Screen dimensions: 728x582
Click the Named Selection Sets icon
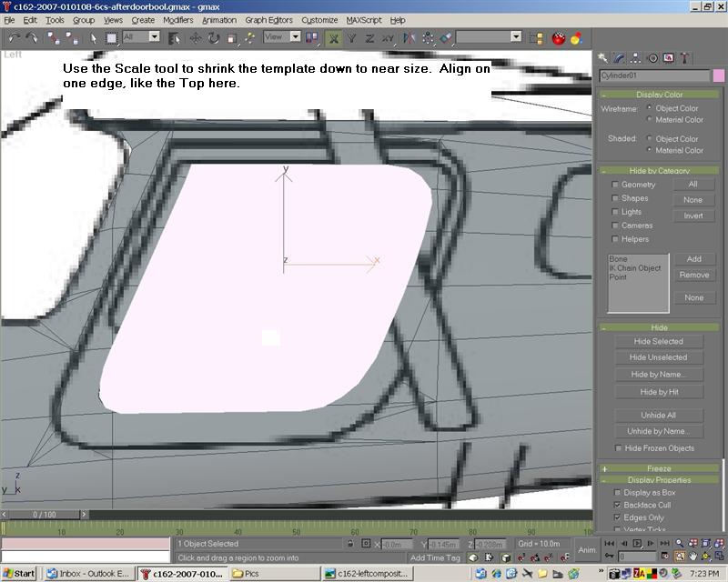pos(536,38)
